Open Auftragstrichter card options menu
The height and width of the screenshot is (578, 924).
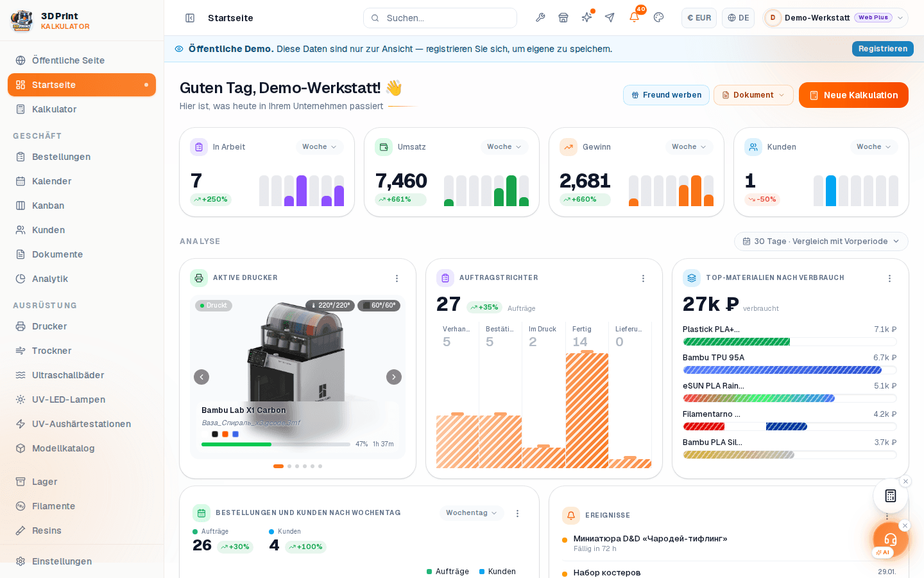643,278
